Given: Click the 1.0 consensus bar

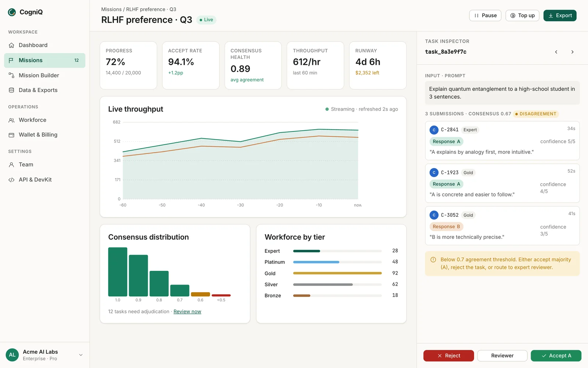Looking at the screenshot, I should pos(118,272).
